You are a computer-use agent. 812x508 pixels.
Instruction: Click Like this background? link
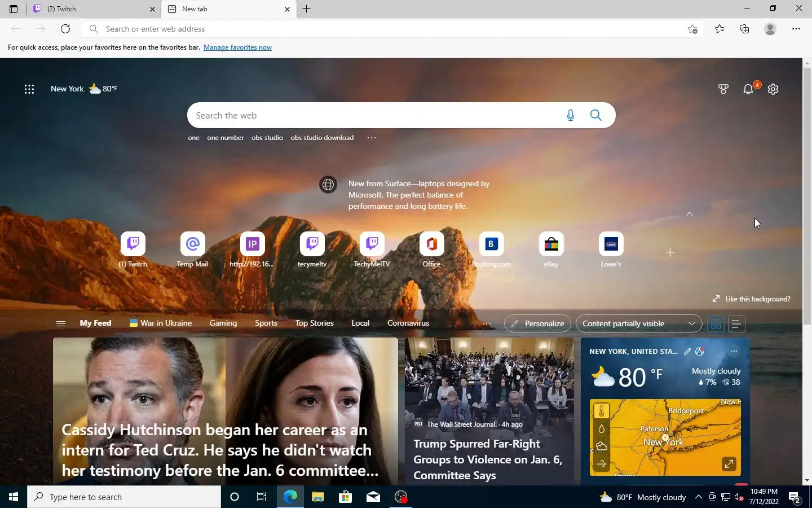(751, 299)
